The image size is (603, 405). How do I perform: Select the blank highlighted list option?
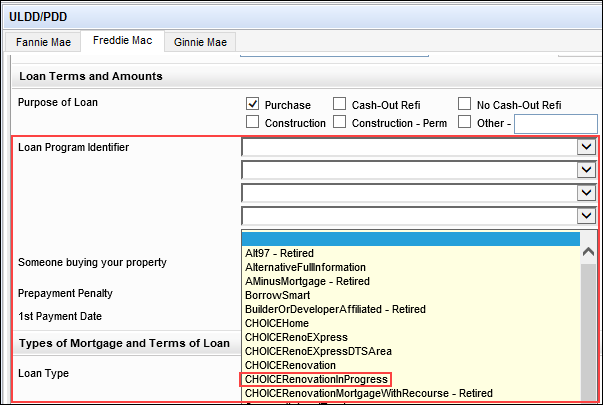coord(411,239)
